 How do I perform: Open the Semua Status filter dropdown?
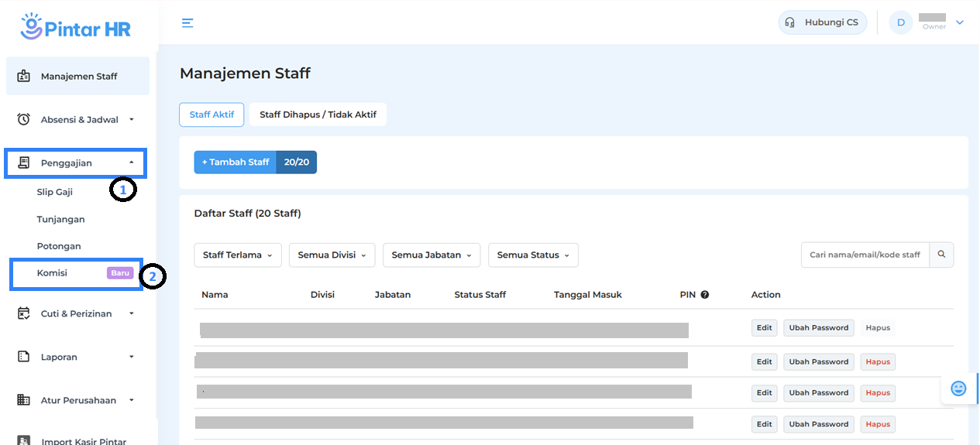[532, 255]
